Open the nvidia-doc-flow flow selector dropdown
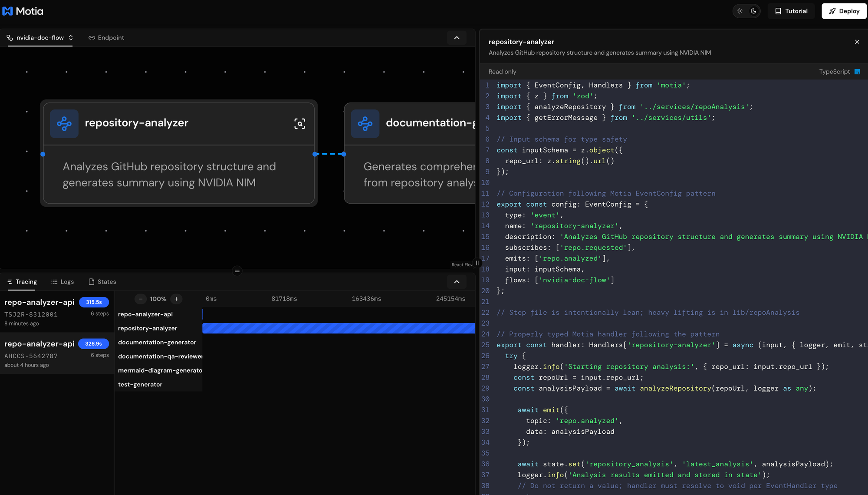Image resolution: width=868 pixels, height=495 pixels. coord(40,38)
